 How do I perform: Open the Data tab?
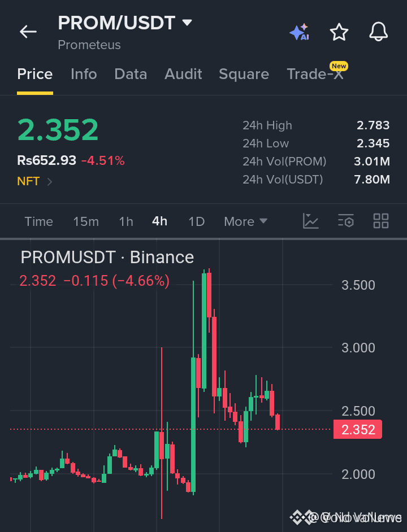131,74
